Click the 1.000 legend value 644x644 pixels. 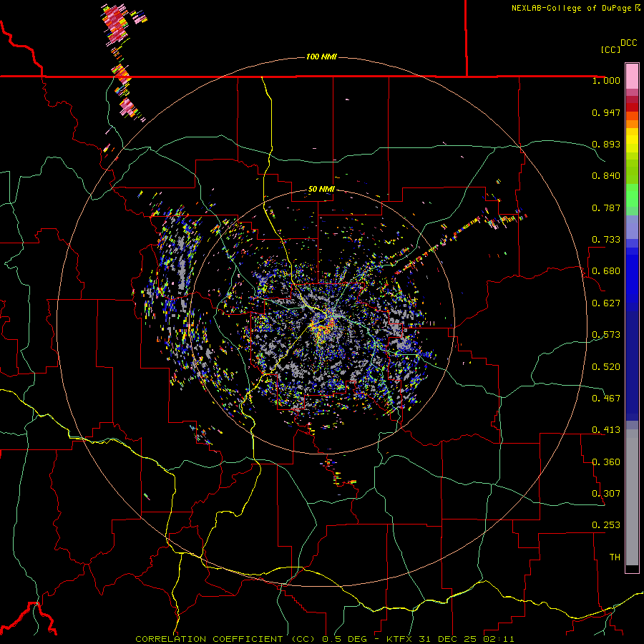(606, 80)
